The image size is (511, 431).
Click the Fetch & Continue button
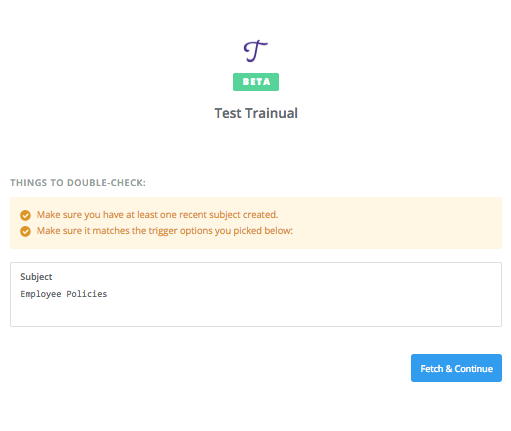pyautogui.click(x=456, y=368)
